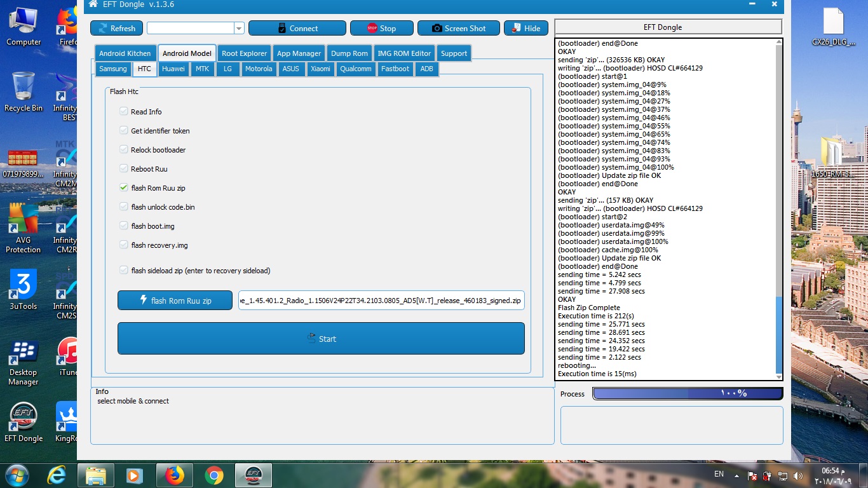Open the Support tab
Viewport: 868px width, 488px height.
(x=454, y=53)
